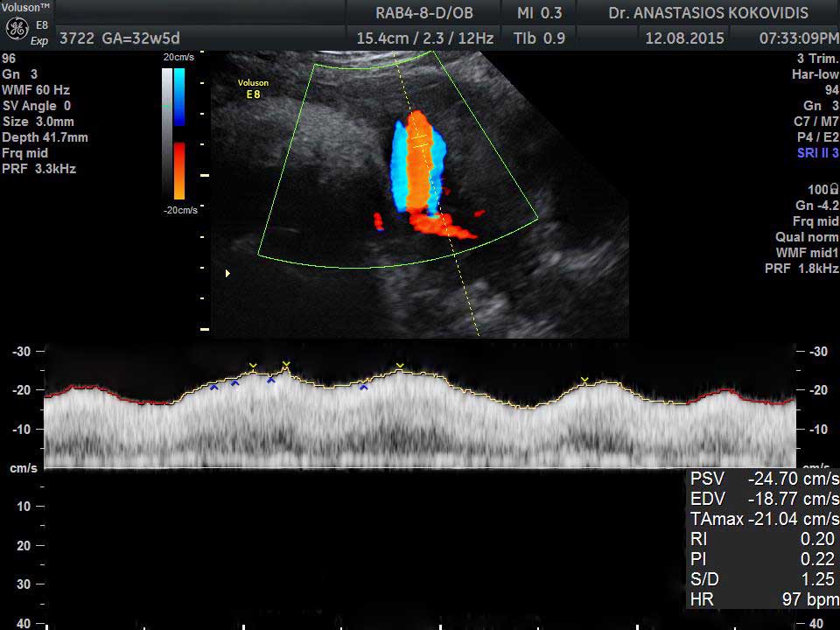
Task: Click the GA=32w5d gestational age text
Action: pos(141,38)
